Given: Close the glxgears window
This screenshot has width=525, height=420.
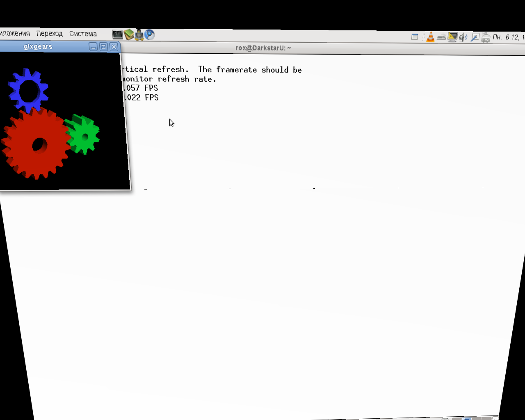Looking at the screenshot, I should 114,47.
